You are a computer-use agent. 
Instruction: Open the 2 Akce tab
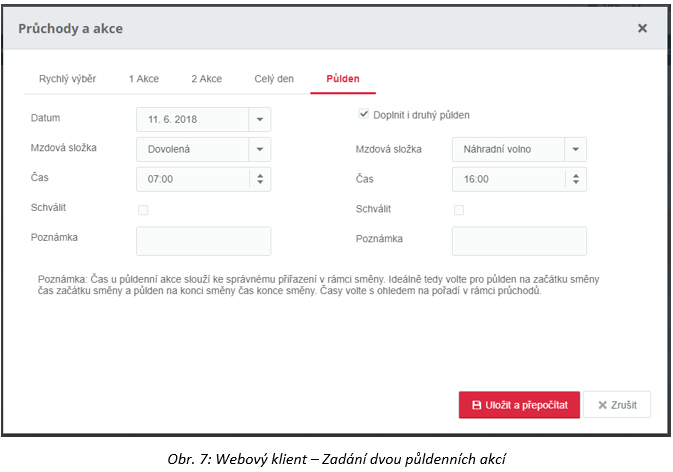pyautogui.click(x=206, y=79)
